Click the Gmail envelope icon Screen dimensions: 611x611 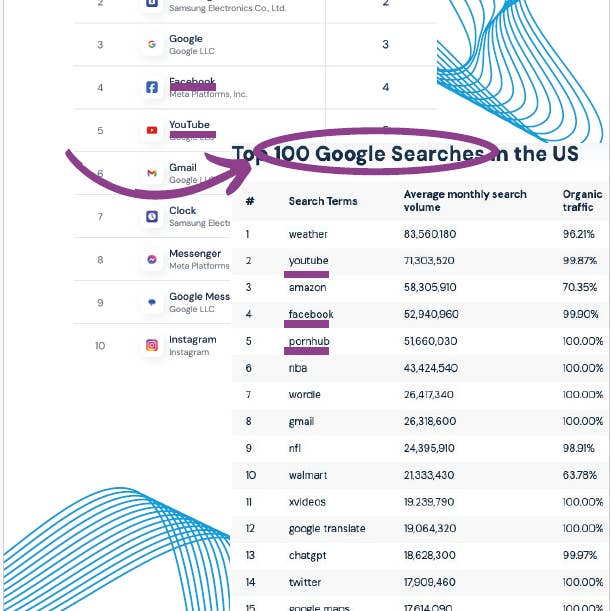coord(152,173)
